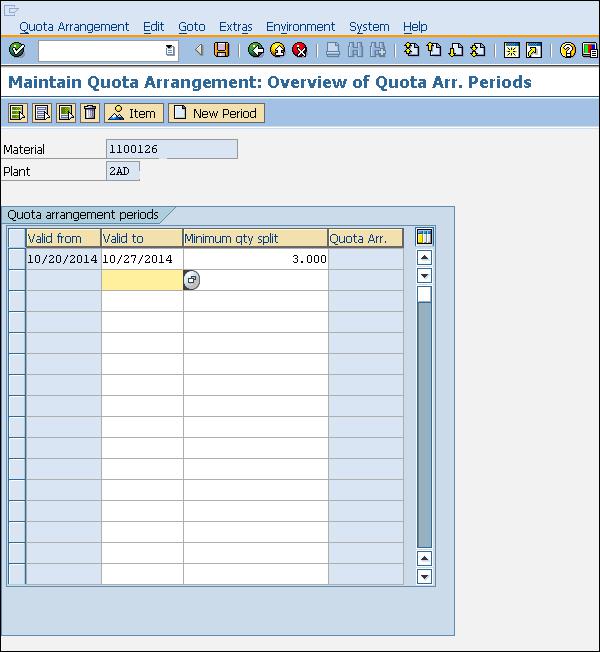Open the Extras menu

pos(236,27)
